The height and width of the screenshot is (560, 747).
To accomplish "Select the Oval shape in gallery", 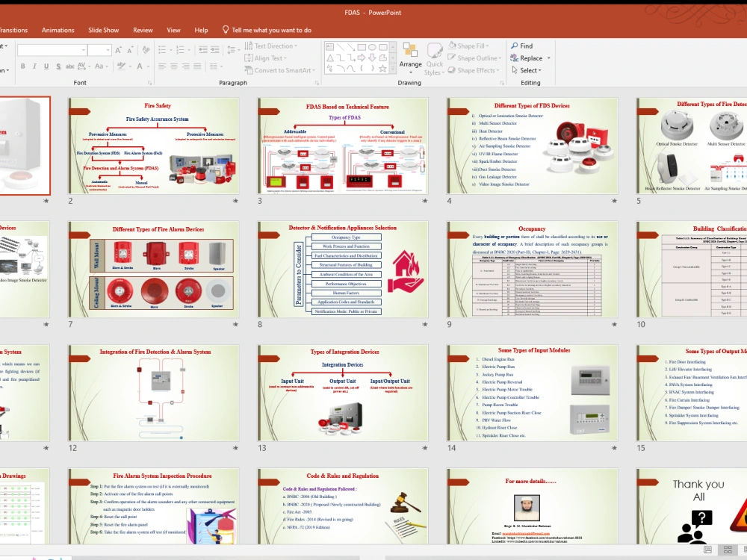I will click(x=372, y=47).
